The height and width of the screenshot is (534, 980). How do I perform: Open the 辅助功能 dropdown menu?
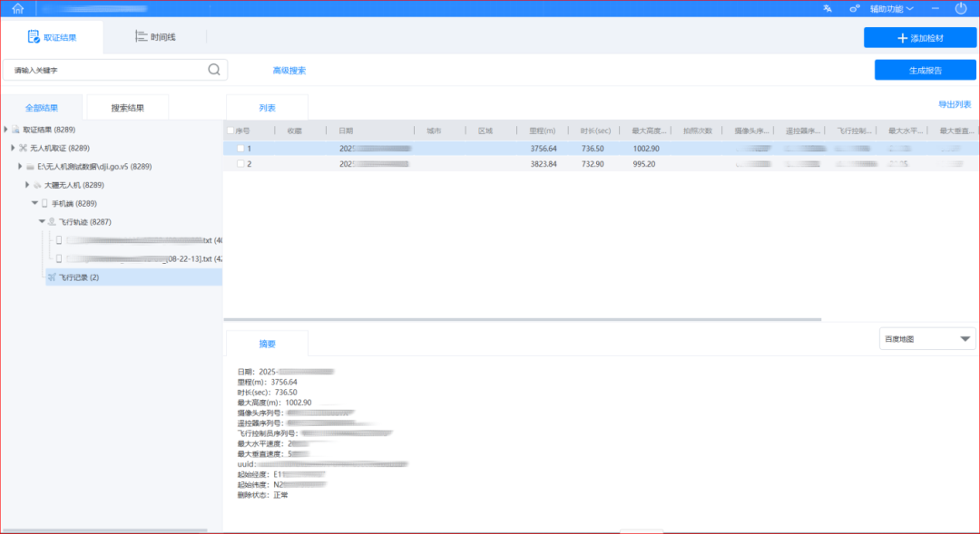[x=891, y=9]
